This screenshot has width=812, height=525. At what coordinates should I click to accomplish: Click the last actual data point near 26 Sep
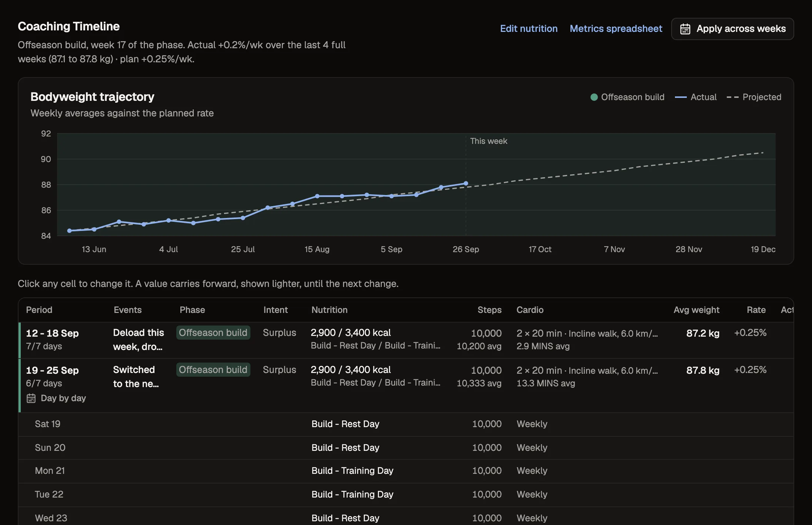pos(466,184)
